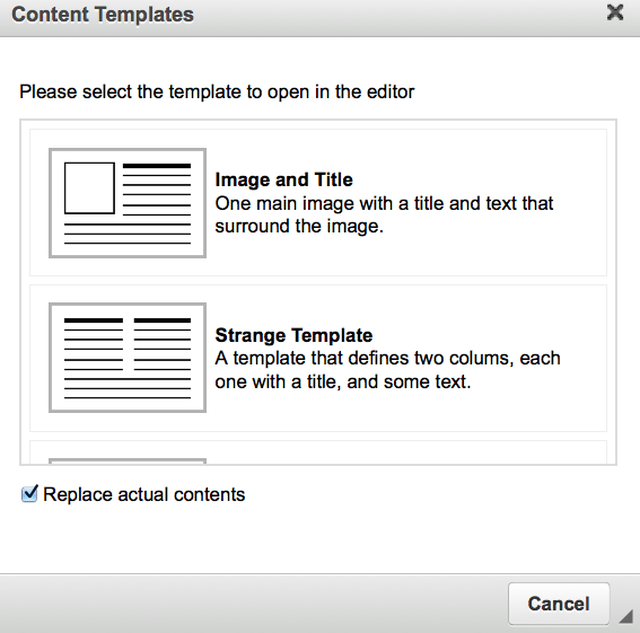Image resolution: width=640 pixels, height=633 pixels.
Task: Click right column of Strange Template thumbnail
Action: tap(162, 345)
